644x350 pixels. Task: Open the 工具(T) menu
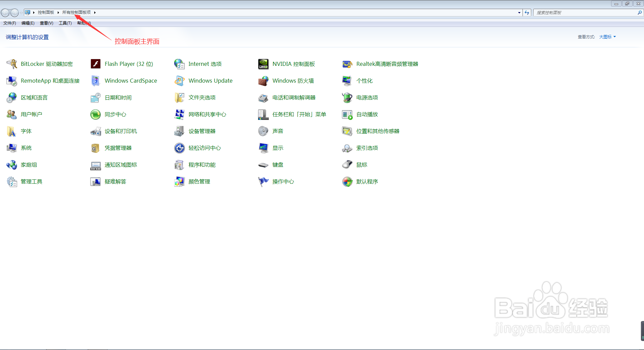coord(65,23)
